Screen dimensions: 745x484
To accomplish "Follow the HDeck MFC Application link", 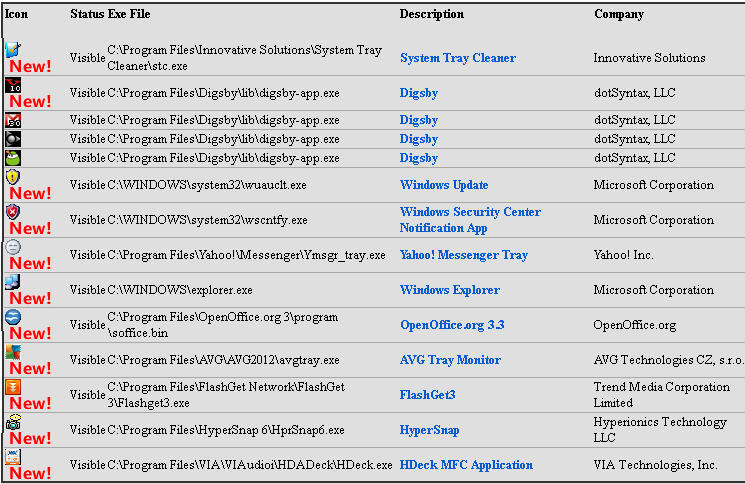I will 466,465.
